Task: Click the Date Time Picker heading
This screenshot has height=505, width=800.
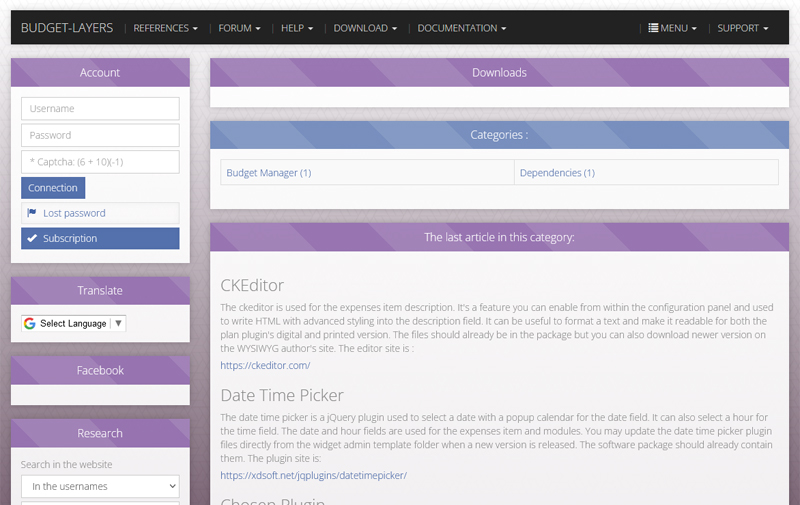Action: point(282,395)
